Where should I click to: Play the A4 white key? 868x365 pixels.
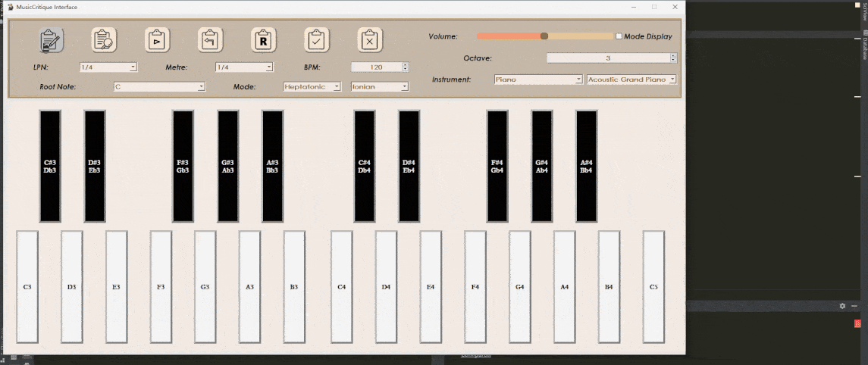pos(565,287)
